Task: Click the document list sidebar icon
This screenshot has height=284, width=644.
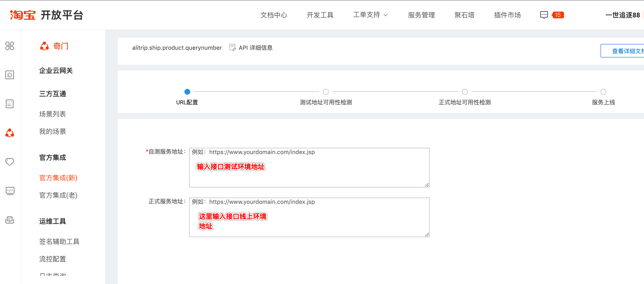Action: [10, 104]
